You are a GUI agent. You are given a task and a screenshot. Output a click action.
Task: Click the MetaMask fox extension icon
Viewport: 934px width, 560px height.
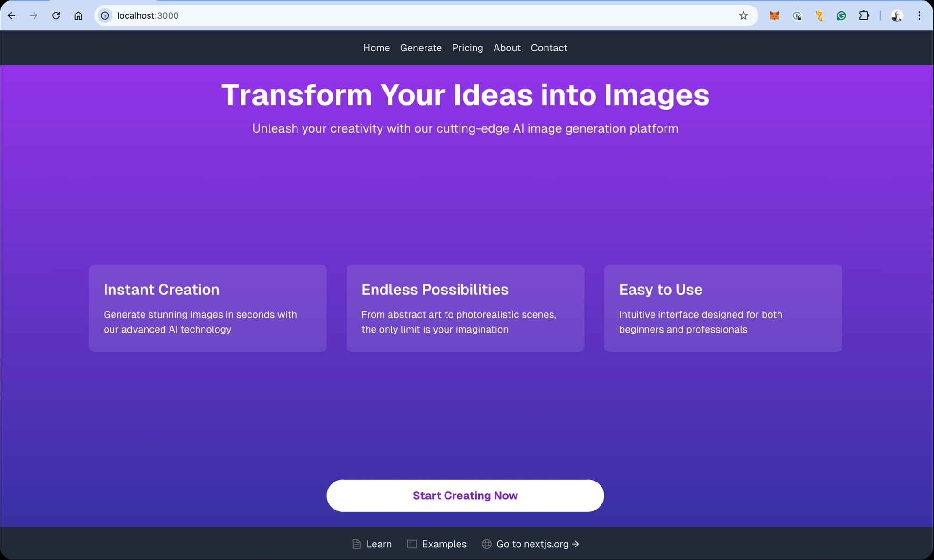(x=774, y=16)
